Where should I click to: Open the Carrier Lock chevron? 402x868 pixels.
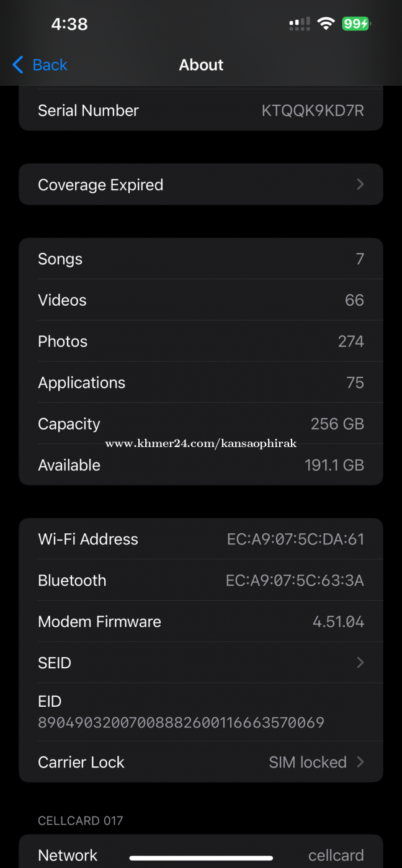point(360,762)
